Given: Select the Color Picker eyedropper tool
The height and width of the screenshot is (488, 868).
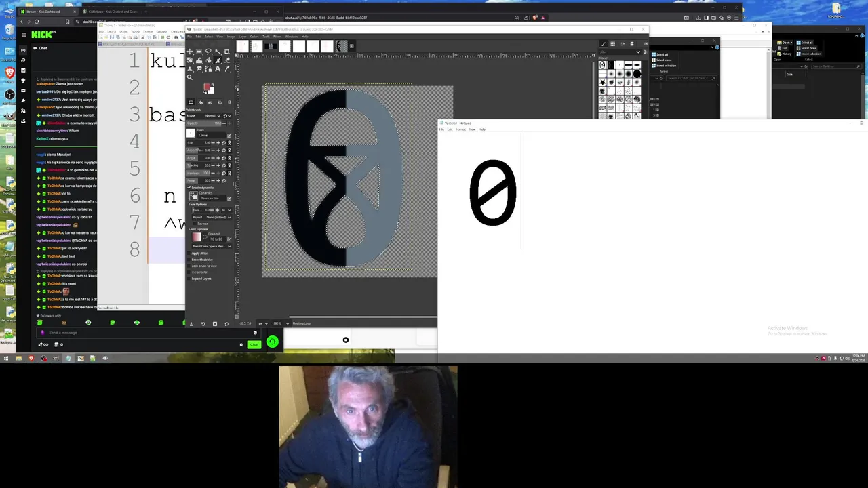Looking at the screenshot, I should tap(226, 68).
